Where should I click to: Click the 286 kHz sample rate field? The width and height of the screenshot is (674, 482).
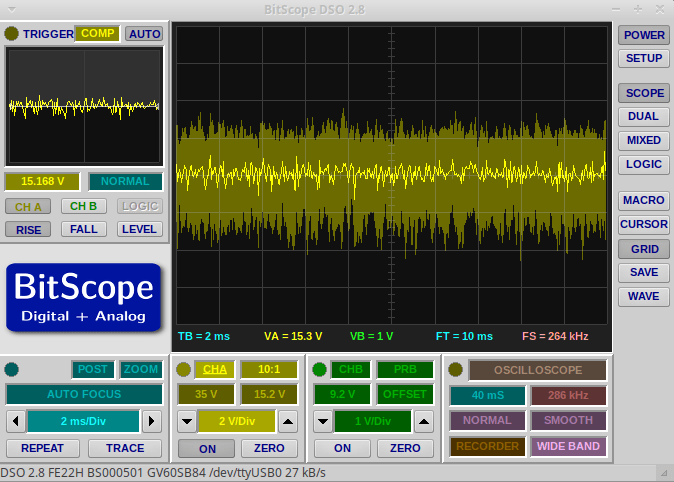[x=568, y=396]
